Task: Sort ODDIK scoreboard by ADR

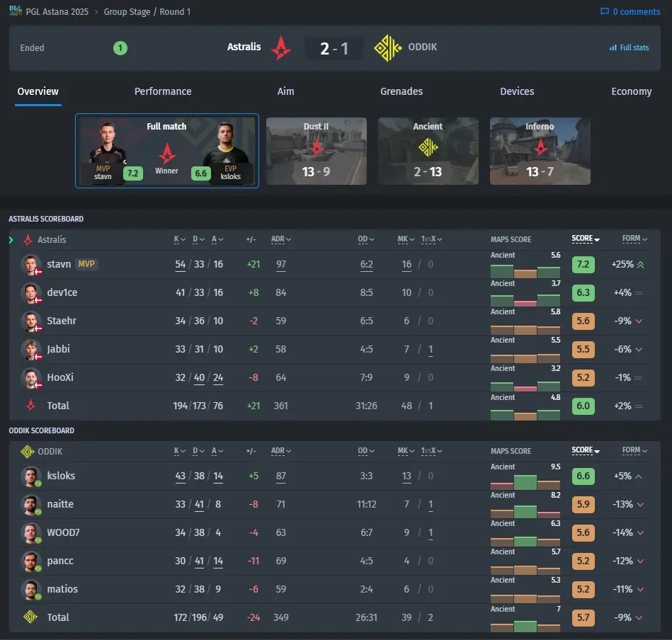Action: [280, 451]
